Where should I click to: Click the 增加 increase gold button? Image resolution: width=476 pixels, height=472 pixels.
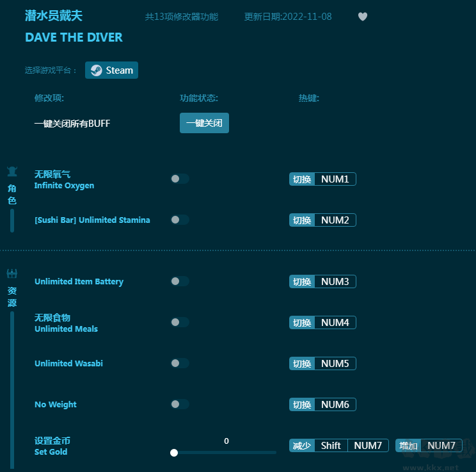point(408,446)
